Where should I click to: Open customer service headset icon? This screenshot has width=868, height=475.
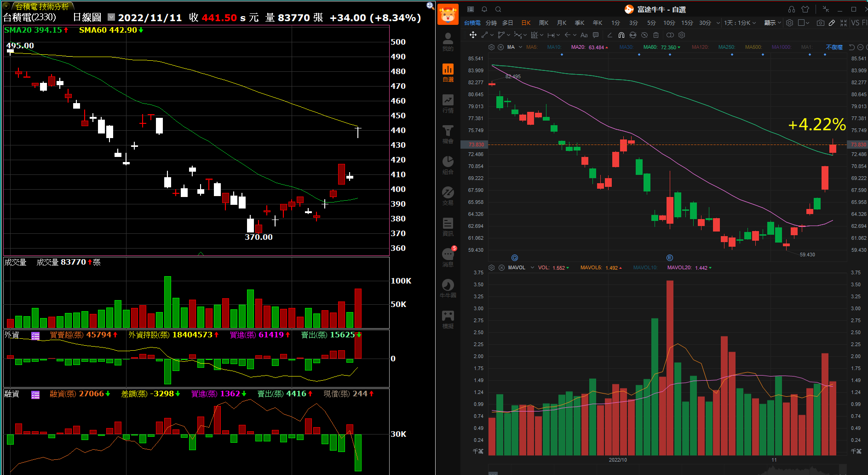[x=791, y=9]
